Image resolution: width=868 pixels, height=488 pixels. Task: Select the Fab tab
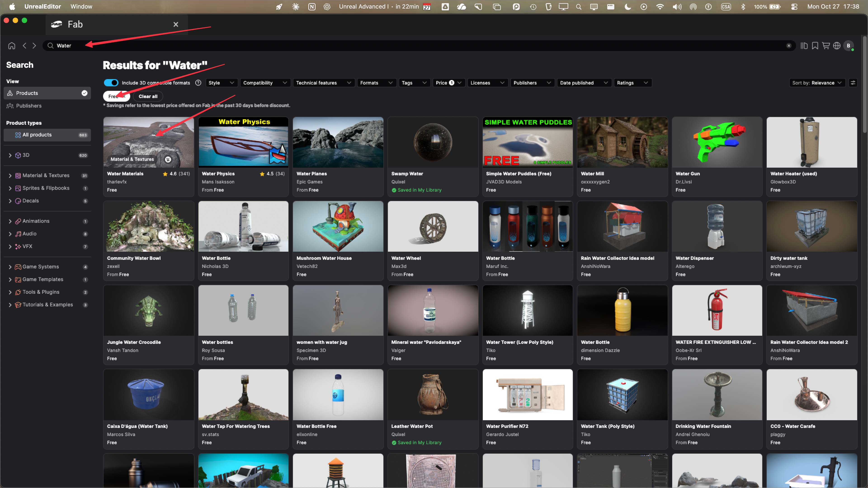pyautogui.click(x=117, y=24)
